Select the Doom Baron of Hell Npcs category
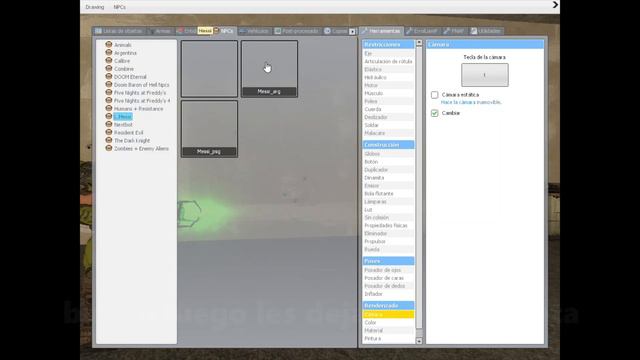This screenshot has width=640, height=360. (x=141, y=84)
